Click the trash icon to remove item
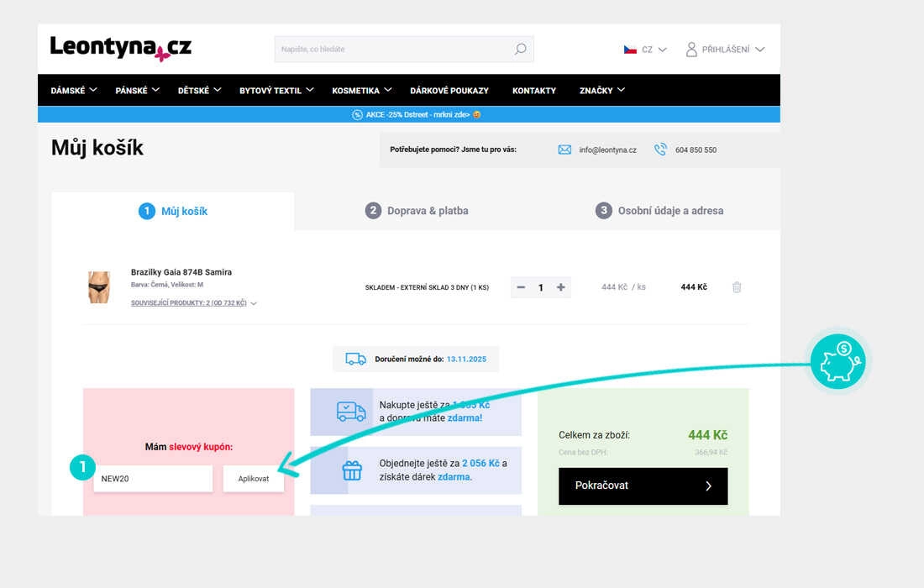 (737, 287)
